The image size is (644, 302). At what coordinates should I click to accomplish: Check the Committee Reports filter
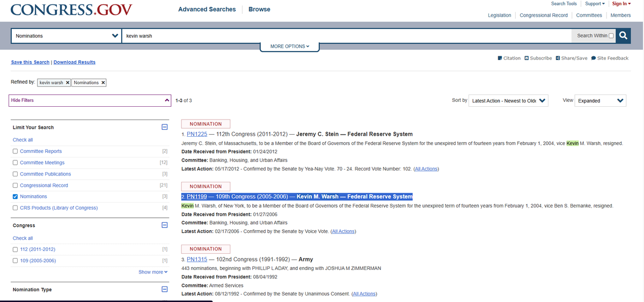pos(15,151)
